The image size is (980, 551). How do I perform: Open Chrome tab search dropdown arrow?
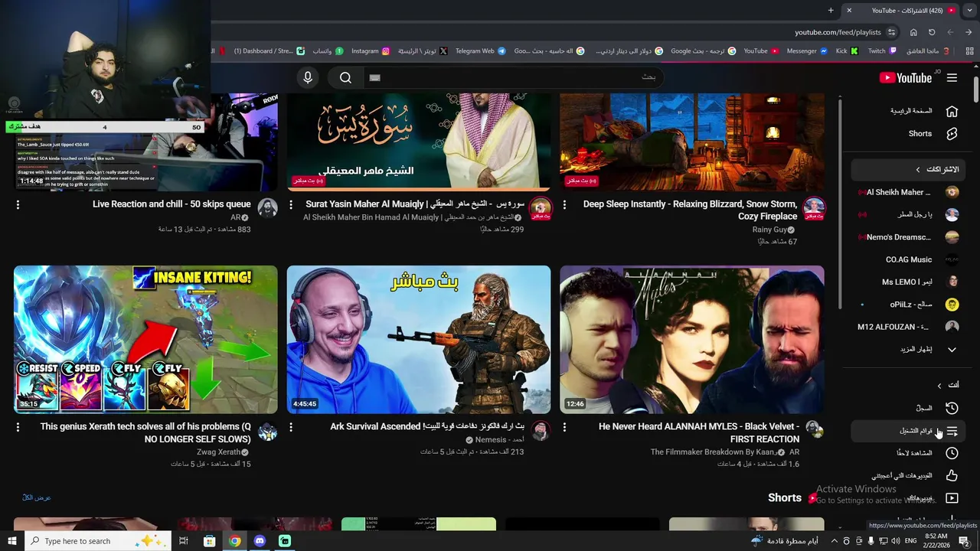pyautogui.click(x=969, y=10)
